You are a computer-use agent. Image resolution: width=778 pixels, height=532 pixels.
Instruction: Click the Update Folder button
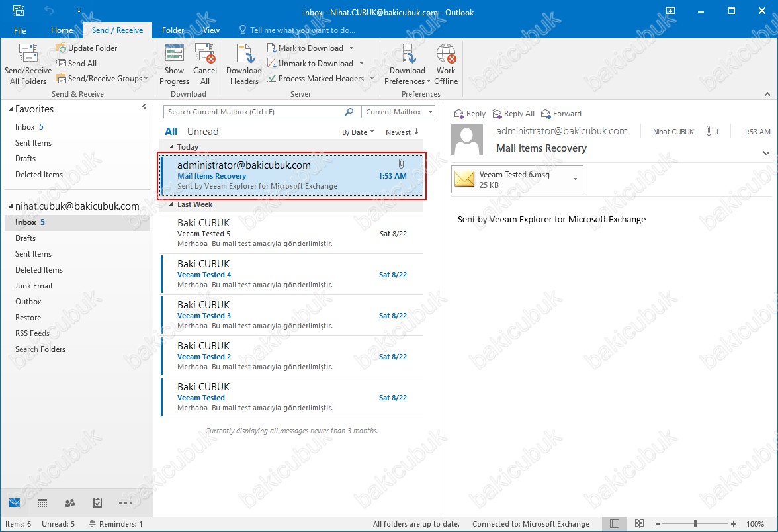[87, 48]
